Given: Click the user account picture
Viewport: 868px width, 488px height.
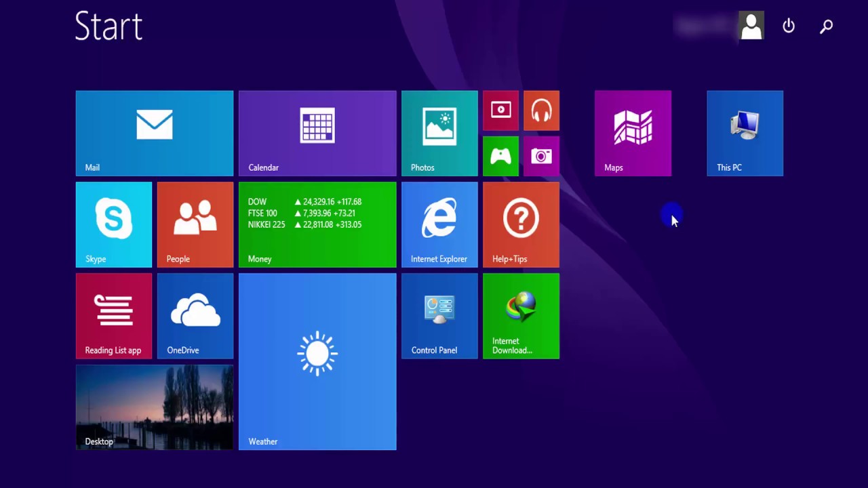Looking at the screenshot, I should pyautogui.click(x=751, y=26).
